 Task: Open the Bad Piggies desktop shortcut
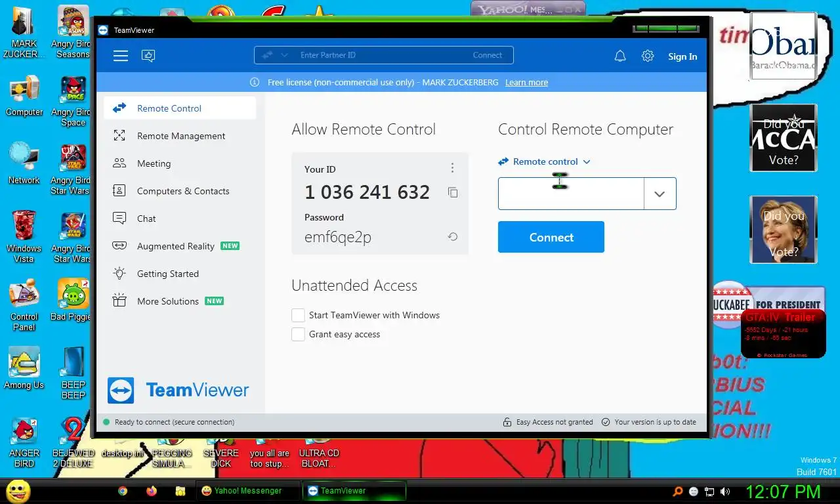coord(72,301)
